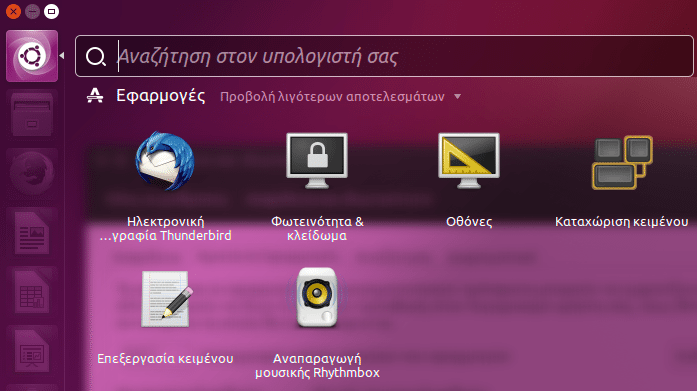
Task: Click the Καταχώριση κειμένου label
Action: (x=621, y=222)
